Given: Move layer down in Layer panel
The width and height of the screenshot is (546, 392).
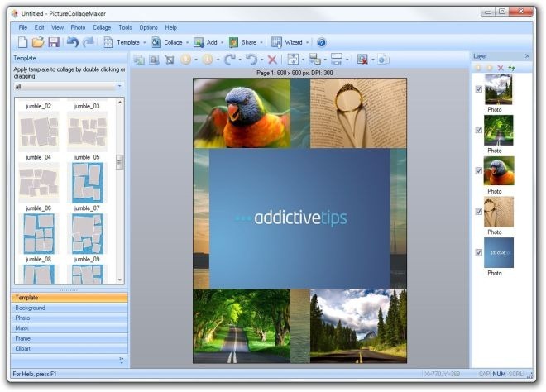Looking at the screenshot, I should pyautogui.click(x=489, y=68).
